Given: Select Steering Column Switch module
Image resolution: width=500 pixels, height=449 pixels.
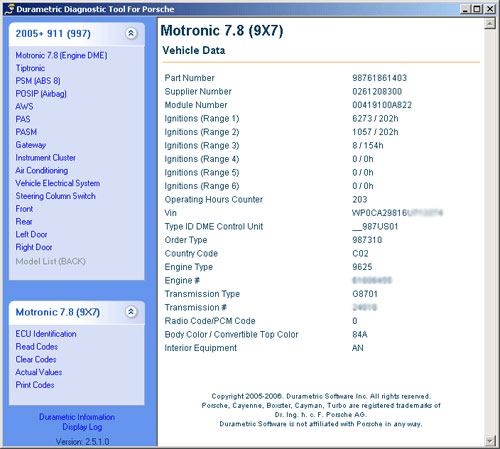Looking at the screenshot, I should (55, 196).
